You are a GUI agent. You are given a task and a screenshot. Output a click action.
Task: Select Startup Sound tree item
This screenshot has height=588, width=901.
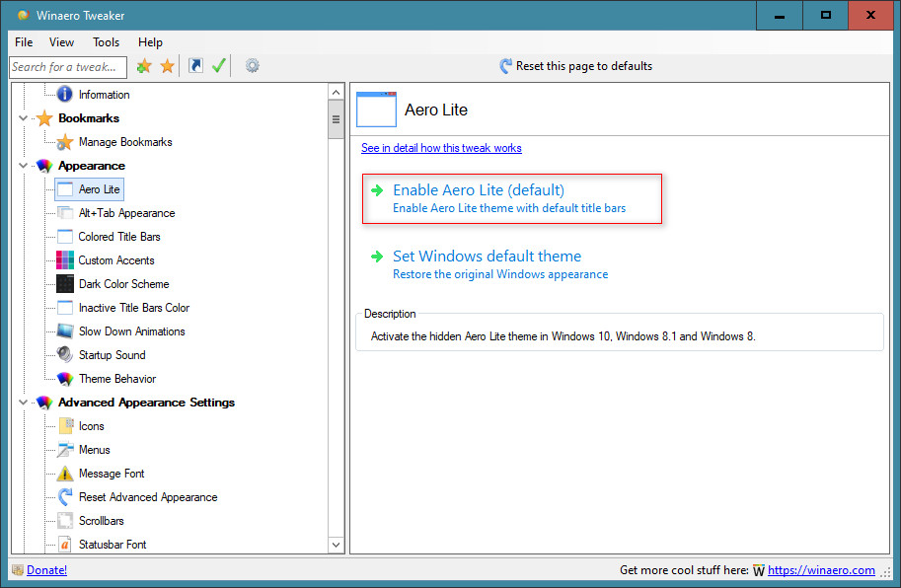pos(113,355)
